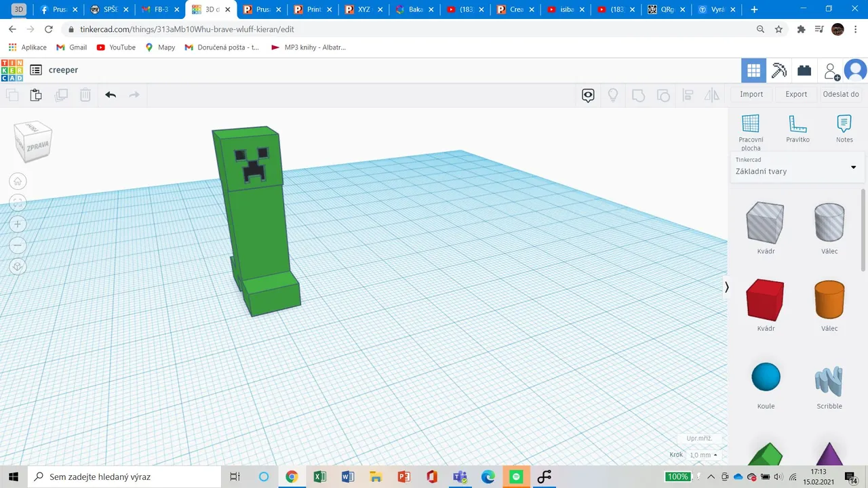
Task: Open the Odeslat do menu
Action: (x=841, y=94)
